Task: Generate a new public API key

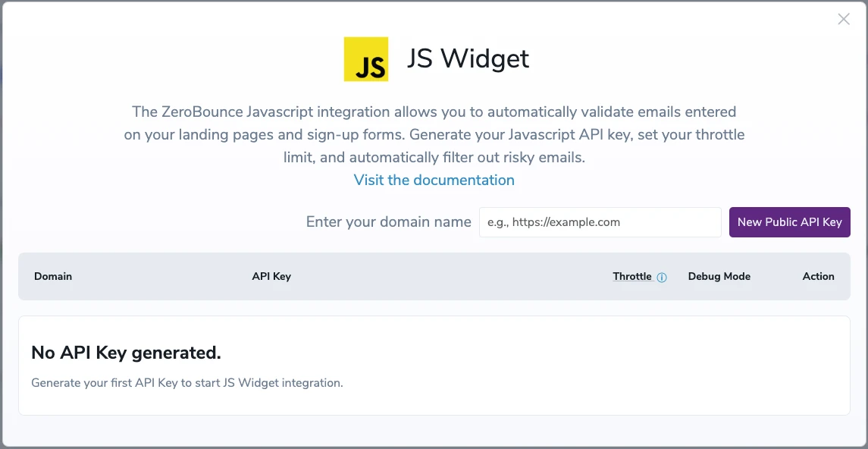Action: 789,221
